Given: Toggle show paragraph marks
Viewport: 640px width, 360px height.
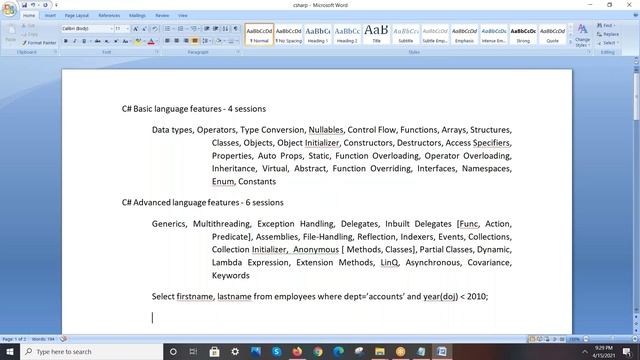Looking at the screenshot, I should pos(236,29).
